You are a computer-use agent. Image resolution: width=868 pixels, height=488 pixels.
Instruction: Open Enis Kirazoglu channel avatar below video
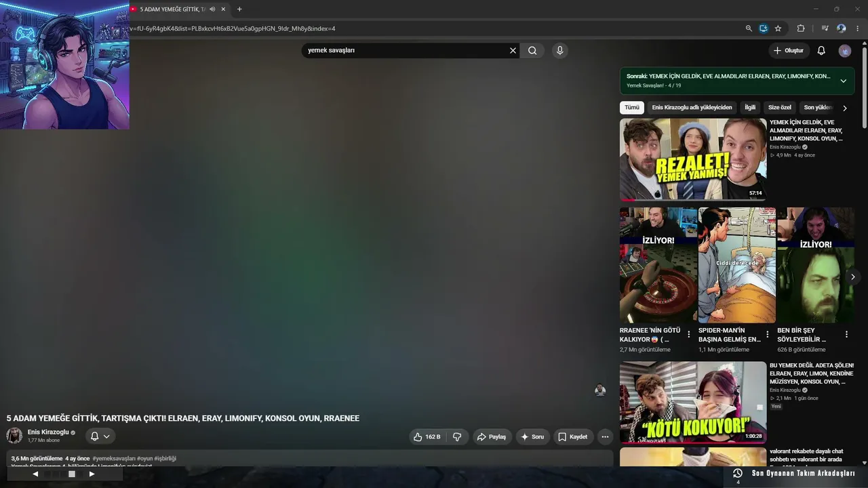[x=14, y=436]
